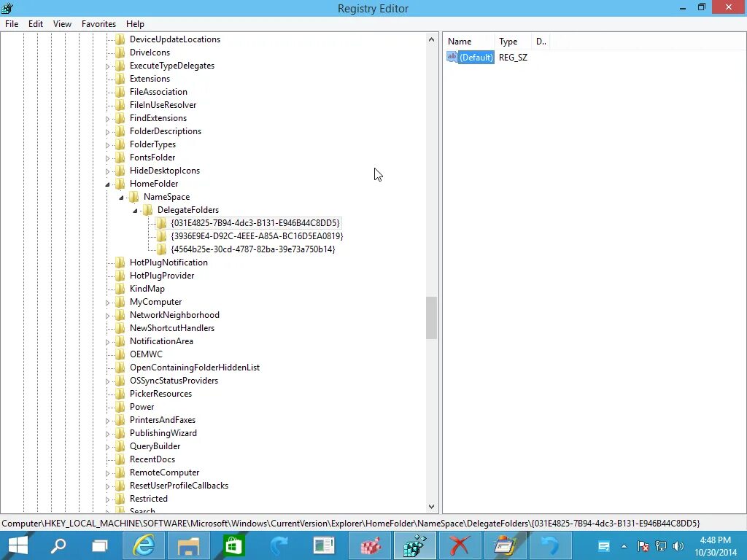
Task: Open the Windows Store taskbar icon
Action: 233,545
